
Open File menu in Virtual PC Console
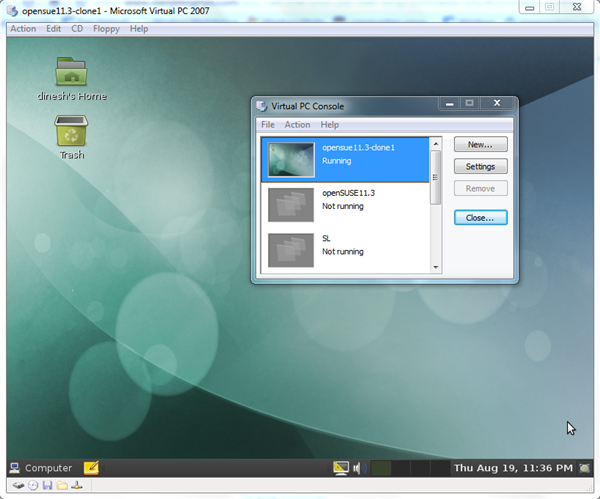tap(268, 125)
